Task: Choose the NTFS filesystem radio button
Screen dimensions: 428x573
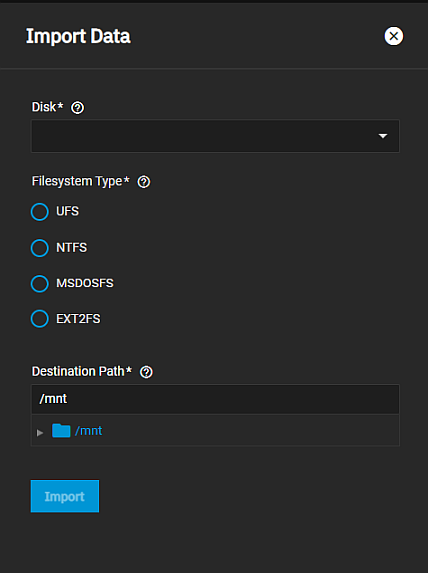Action: click(40, 248)
